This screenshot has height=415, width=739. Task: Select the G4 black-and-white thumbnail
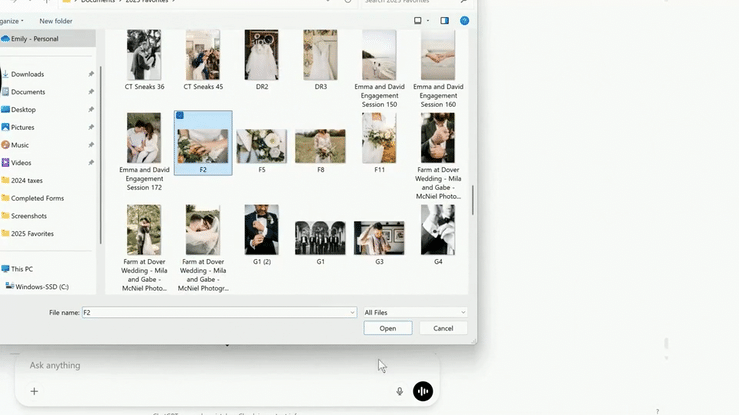(438, 230)
